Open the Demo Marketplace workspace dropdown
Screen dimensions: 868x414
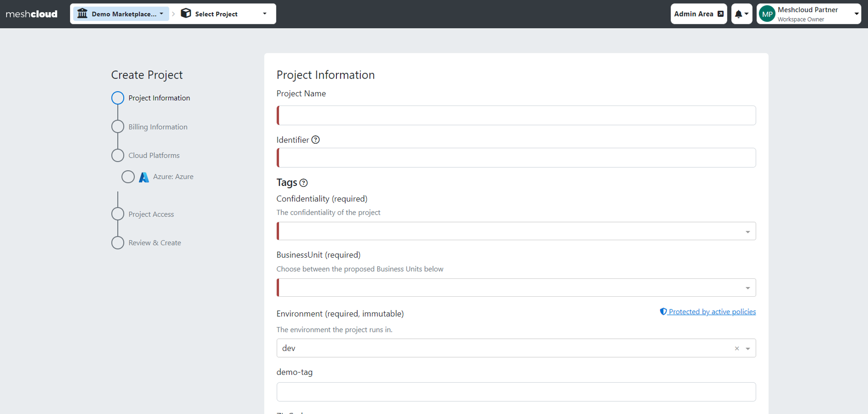pos(121,14)
